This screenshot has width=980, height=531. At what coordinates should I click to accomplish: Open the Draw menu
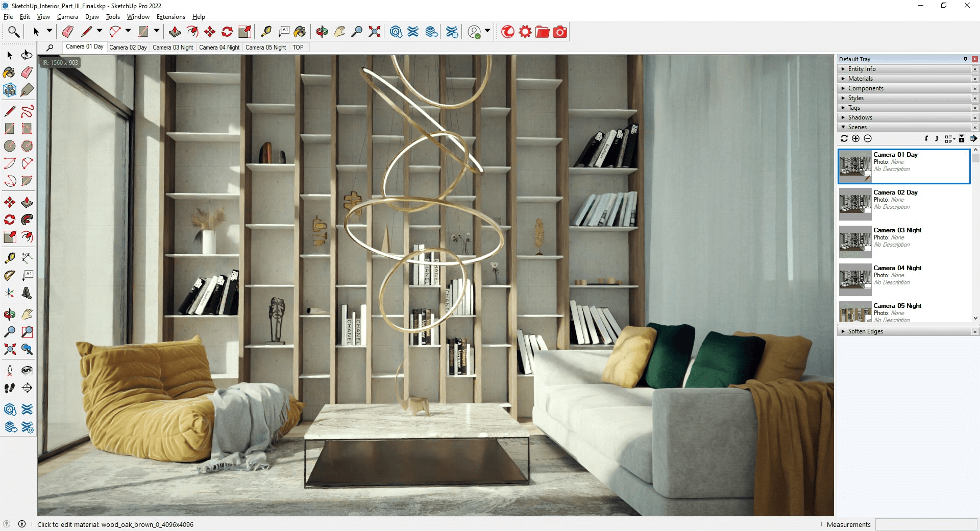(x=92, y=17)
